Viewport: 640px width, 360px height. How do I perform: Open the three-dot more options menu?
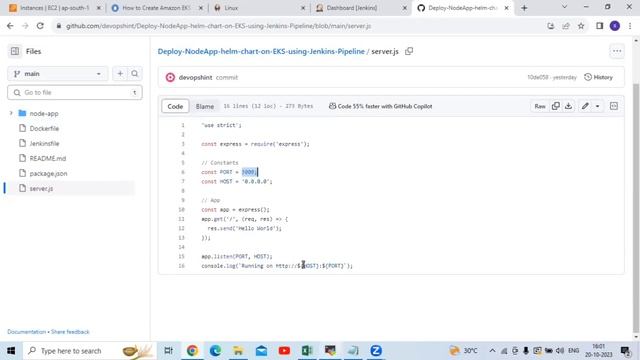(x=617, y=51)
